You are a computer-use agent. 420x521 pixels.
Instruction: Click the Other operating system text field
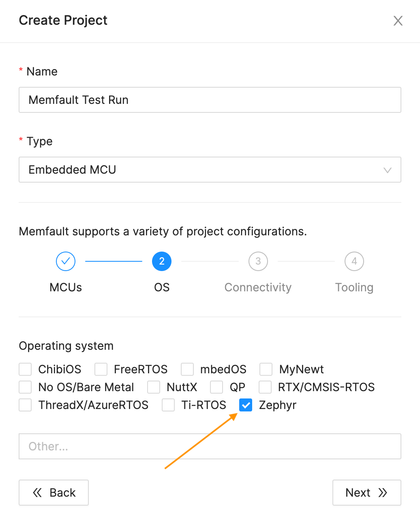click(210, 446)
